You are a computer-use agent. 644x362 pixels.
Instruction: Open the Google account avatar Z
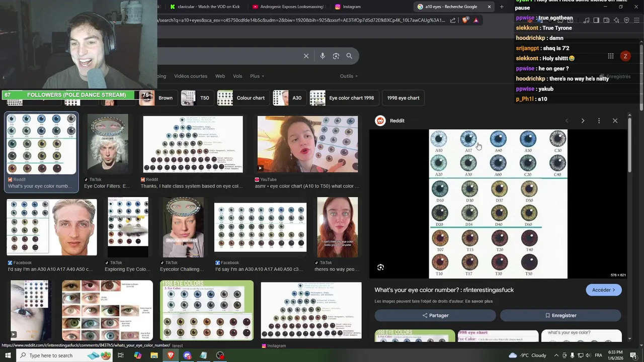[625, 56]
